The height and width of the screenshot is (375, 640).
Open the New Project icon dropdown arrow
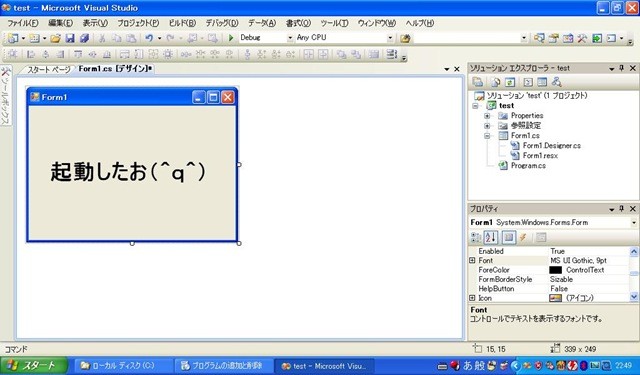coord(23,38)
